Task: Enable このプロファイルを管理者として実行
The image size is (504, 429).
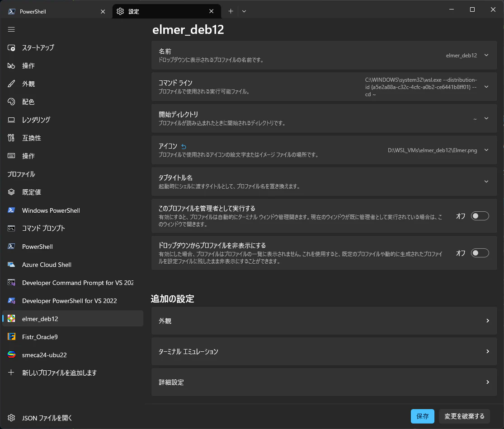Action: click(480, 216)
